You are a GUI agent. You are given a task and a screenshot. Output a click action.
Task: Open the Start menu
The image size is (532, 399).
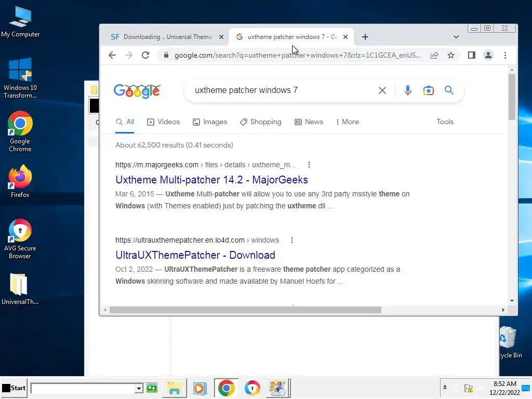pyautogui.click(x=14, y=388)
